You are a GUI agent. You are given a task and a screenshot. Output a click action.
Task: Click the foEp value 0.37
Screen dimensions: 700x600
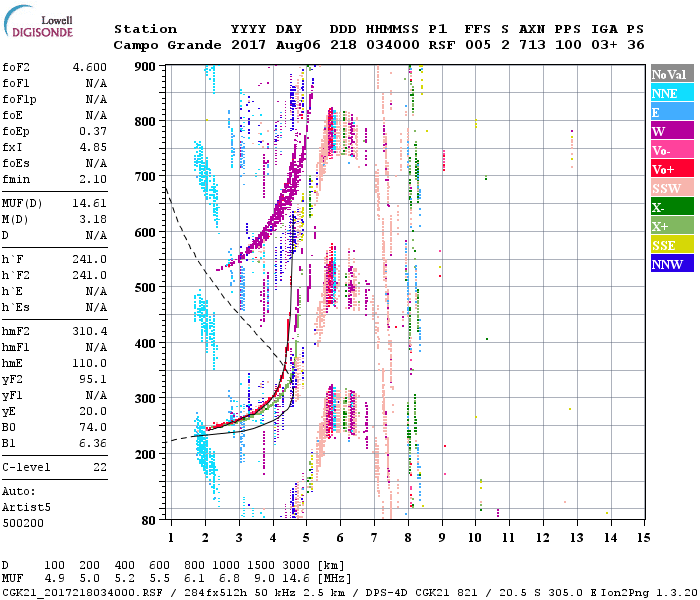tap(93, 131)
